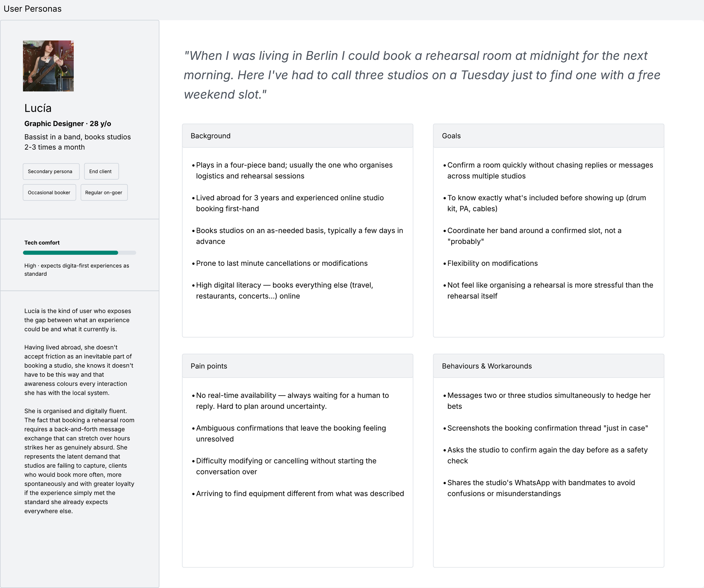Select the End client tag
Viewport: 704px width, 588px height.
101,171
